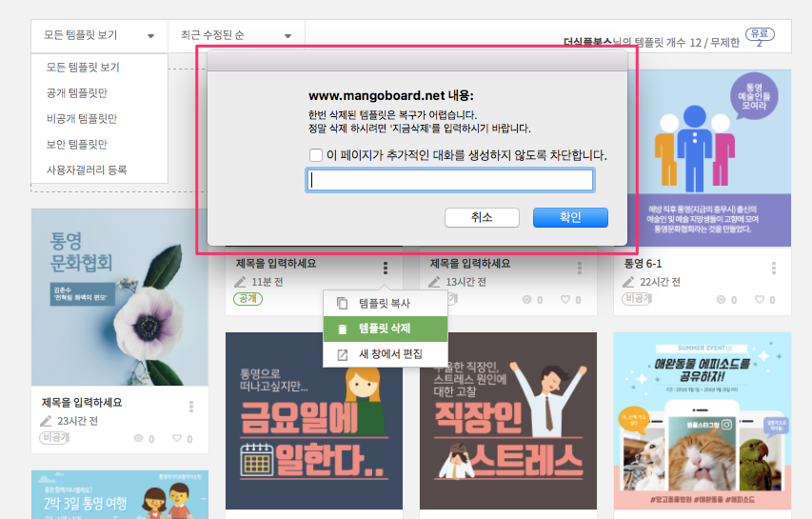Open the 애완동물 에피소드를 공유하자 template thumbnail
The width and height of the screenshot is (812, 519).
[x=703, y=421]
